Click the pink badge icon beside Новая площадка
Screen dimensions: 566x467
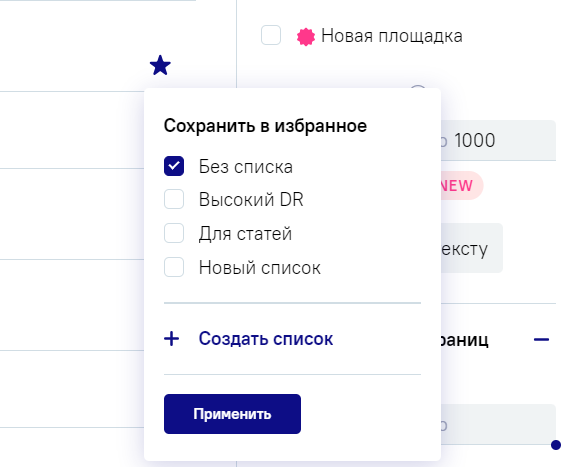[x=305, y=37]
